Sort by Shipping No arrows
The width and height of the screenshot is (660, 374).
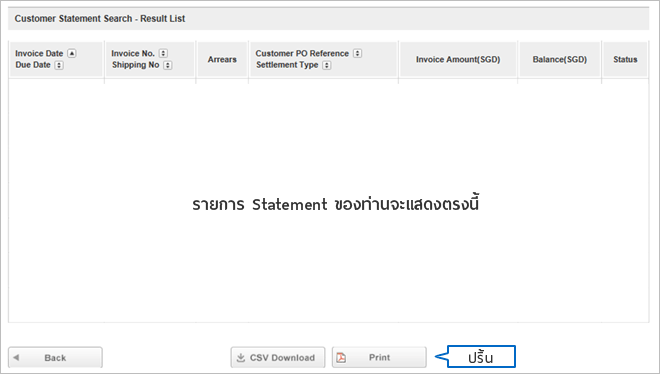click(168, 65)
